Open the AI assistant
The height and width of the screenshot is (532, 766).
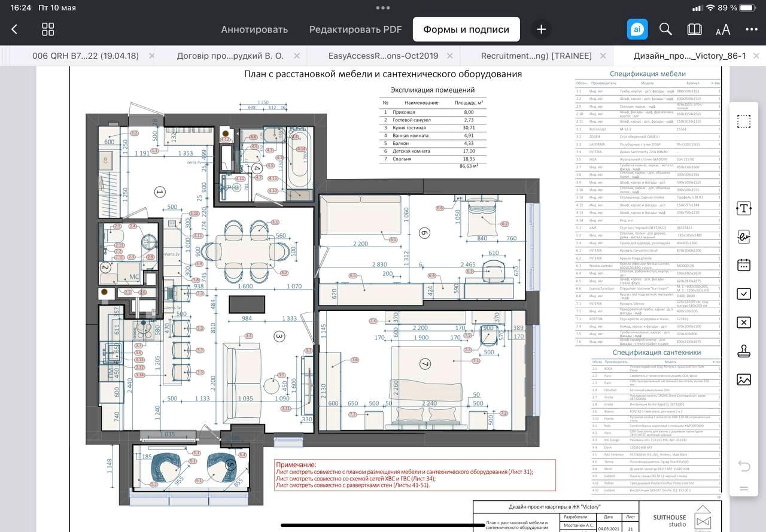pyautogui.click(x=637, y=29)
